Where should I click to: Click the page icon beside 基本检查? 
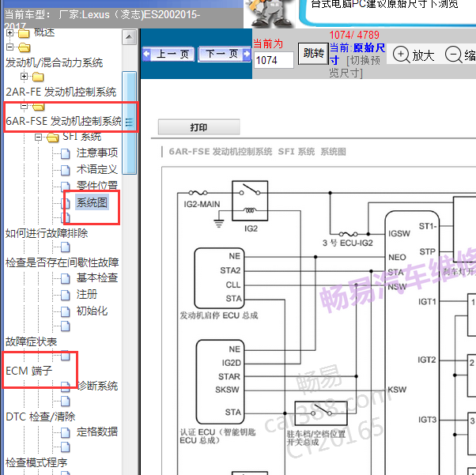pos(66,278)
